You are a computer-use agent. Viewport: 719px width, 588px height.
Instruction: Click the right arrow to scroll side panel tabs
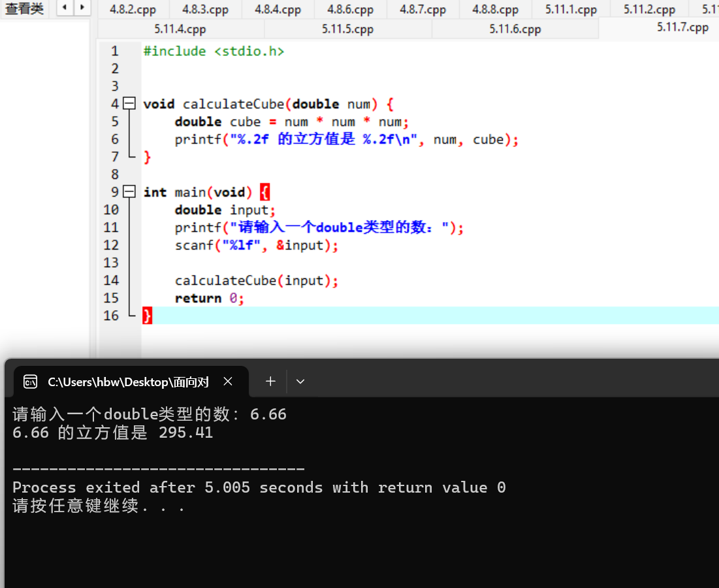coord(82,7)
